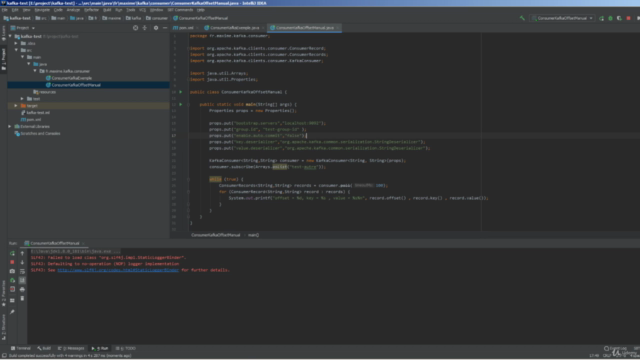
Task: Open the Favorites side tool window tab
Action: [x=4, y=293]
